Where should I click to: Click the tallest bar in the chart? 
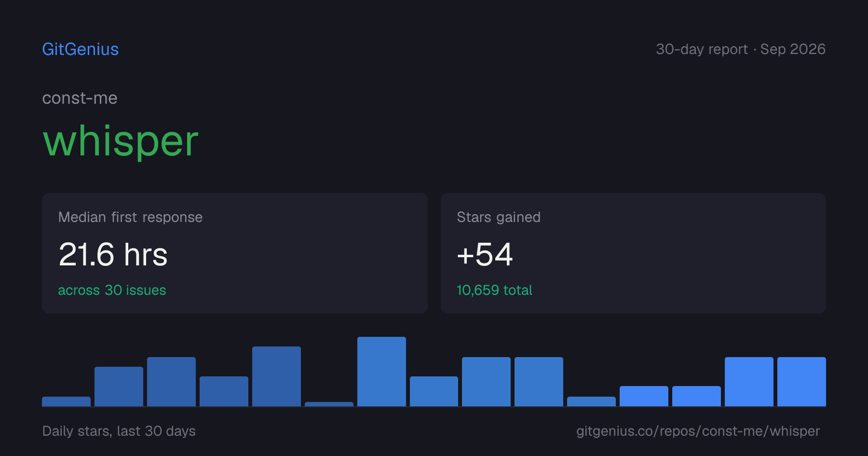(381, 372)
